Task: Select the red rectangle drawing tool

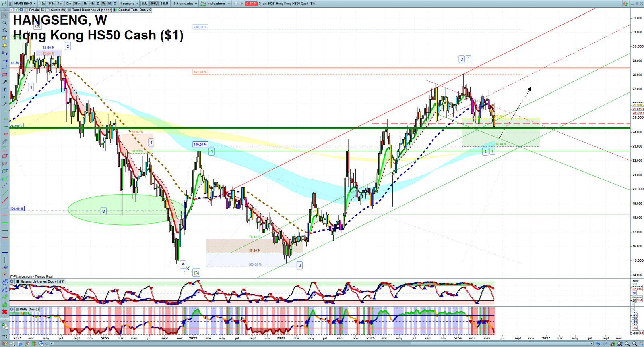Action: 5,75
